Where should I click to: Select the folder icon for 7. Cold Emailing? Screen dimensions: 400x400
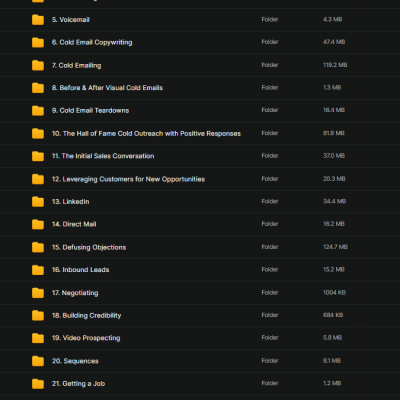pos(38,65)
